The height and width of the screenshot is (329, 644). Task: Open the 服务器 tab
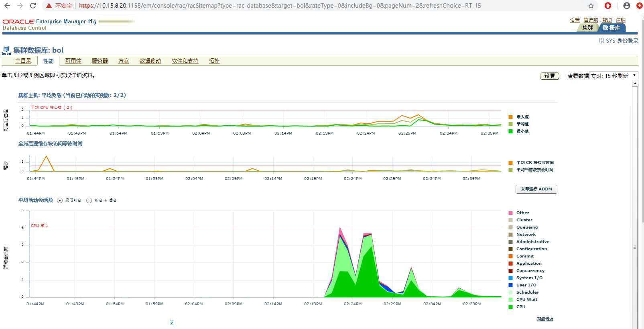(x=100, y=61)
